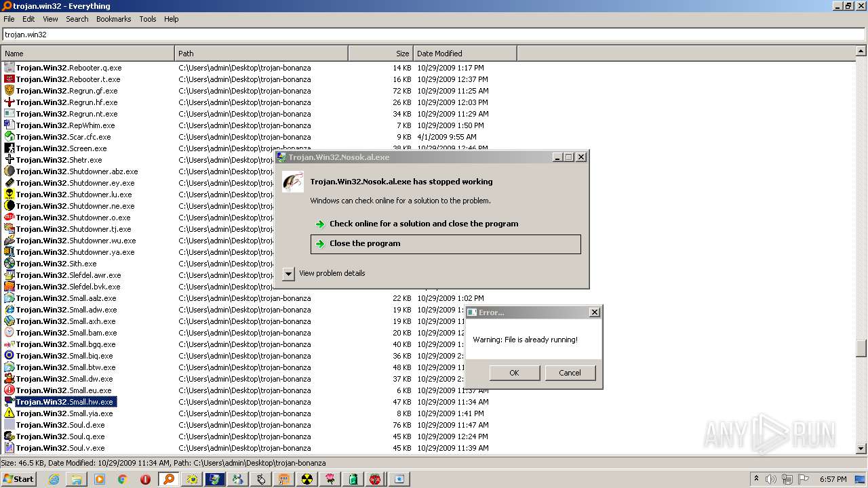The height and width of the screenshot is (488, 868).
Task: Click the 6:57 PM taskbar clock
Action: pos(833,479)
